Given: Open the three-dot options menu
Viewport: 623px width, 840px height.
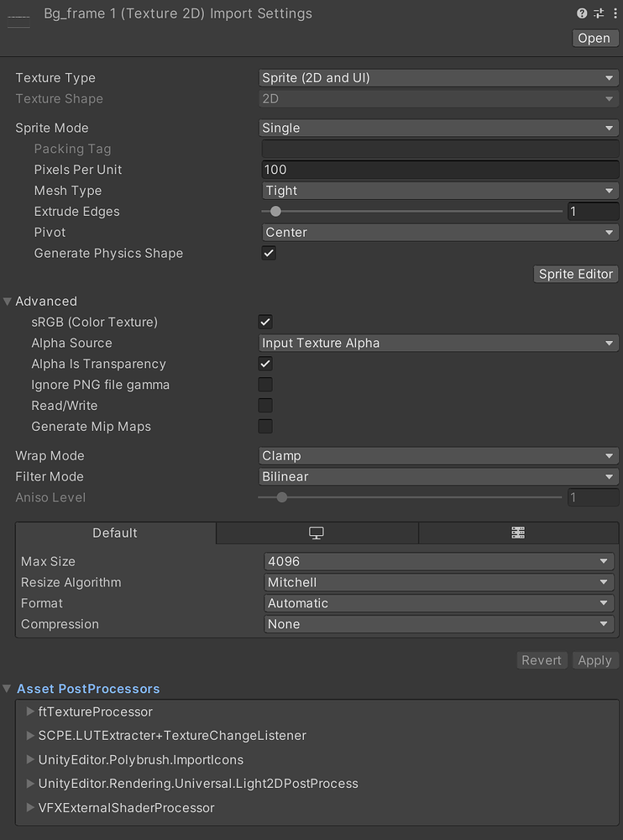Looking at the screenshot, I should (x=615, y=13).
